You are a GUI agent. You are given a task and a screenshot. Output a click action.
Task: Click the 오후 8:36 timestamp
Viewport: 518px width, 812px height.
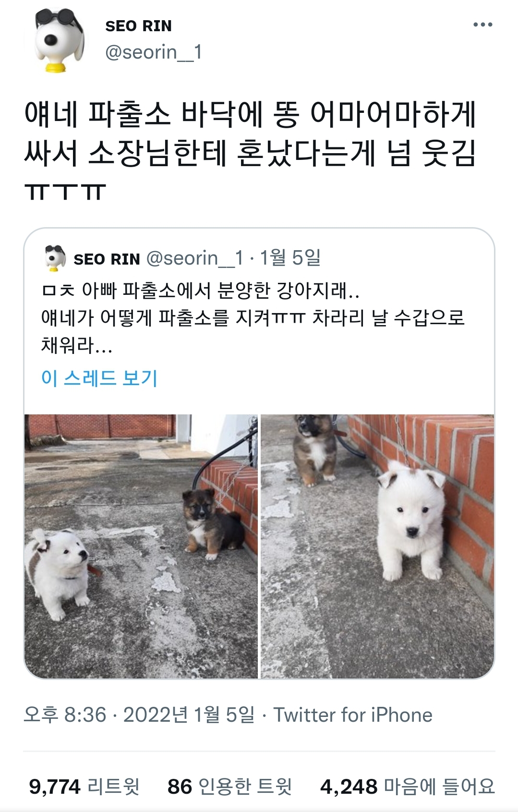[x=65, y=715]
